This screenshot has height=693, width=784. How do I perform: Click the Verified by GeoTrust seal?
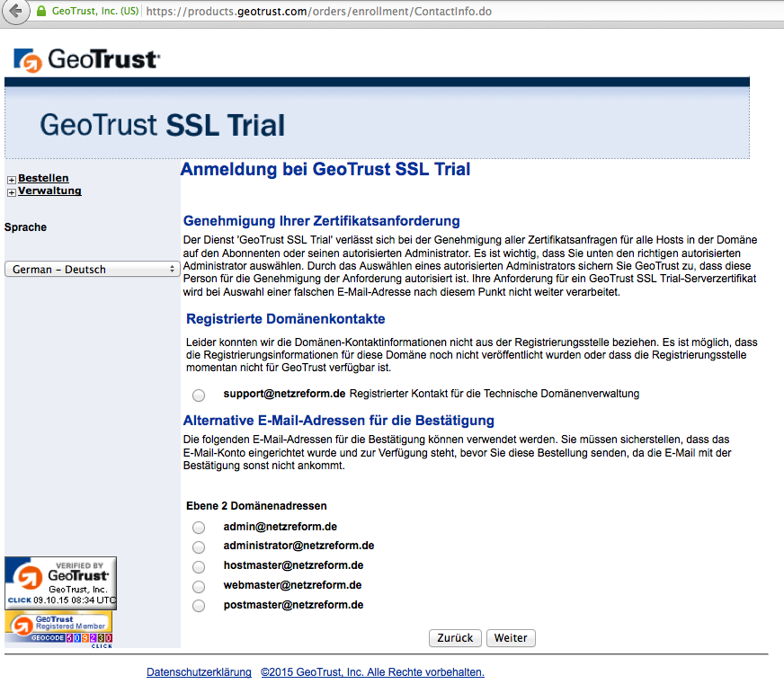[x=60, y=582]
